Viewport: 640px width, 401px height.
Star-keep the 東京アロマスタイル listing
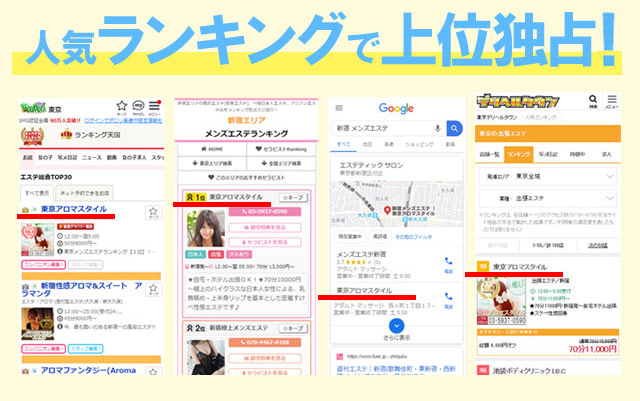click(x=153, y=212)
